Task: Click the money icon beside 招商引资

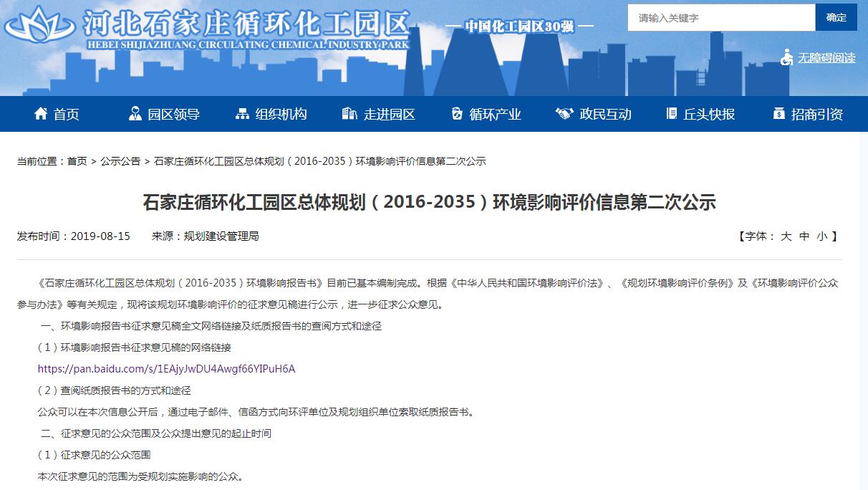Action: tap(779, 113)
